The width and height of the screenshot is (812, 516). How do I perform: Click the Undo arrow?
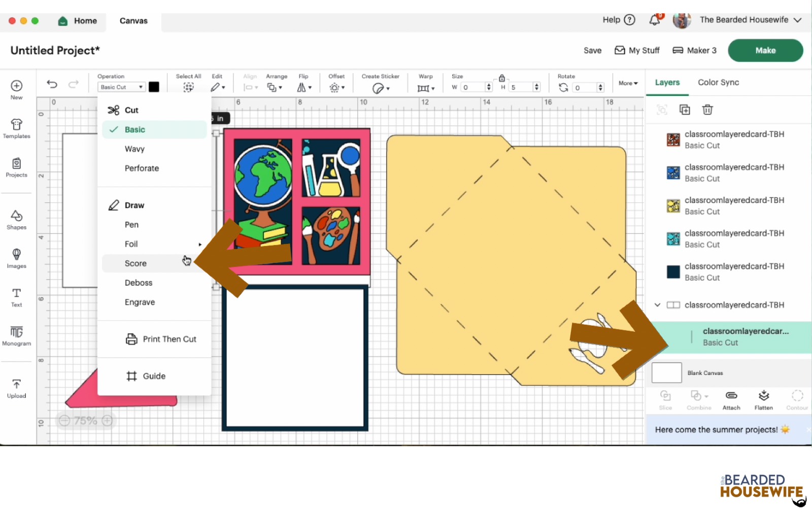click(x=52, y=84)
